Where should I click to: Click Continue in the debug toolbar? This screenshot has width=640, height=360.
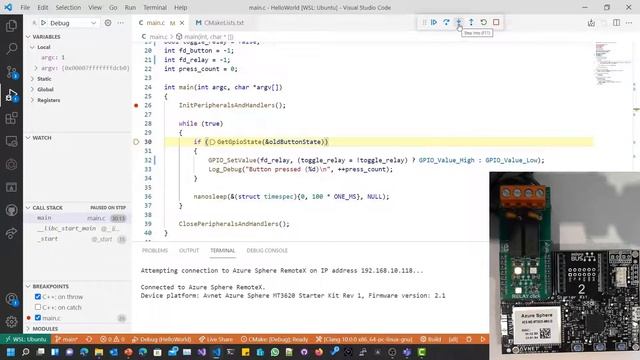point(434,22)
